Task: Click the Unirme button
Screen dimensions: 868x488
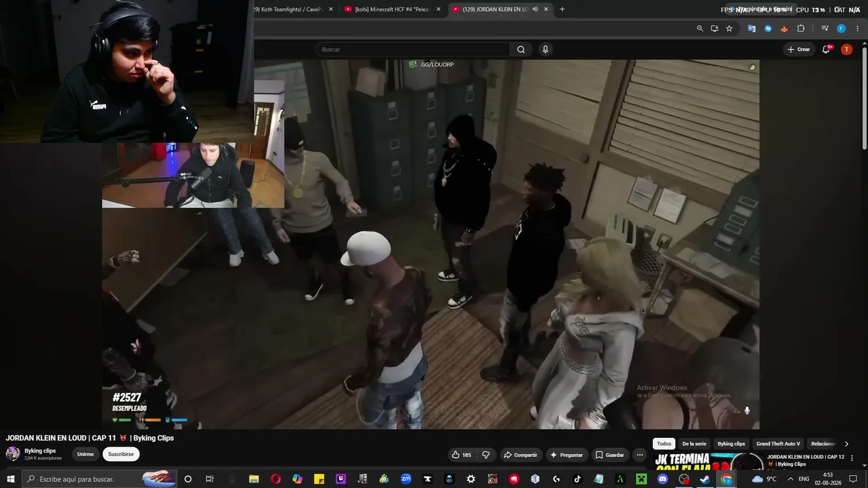Action: pyautogui.click(x=85, y=454)
